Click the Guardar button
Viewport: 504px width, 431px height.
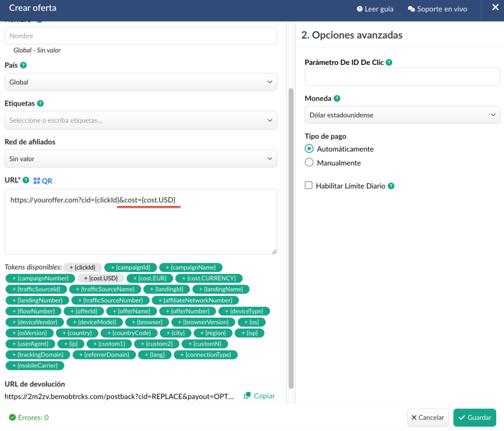(x=474, y=417)
